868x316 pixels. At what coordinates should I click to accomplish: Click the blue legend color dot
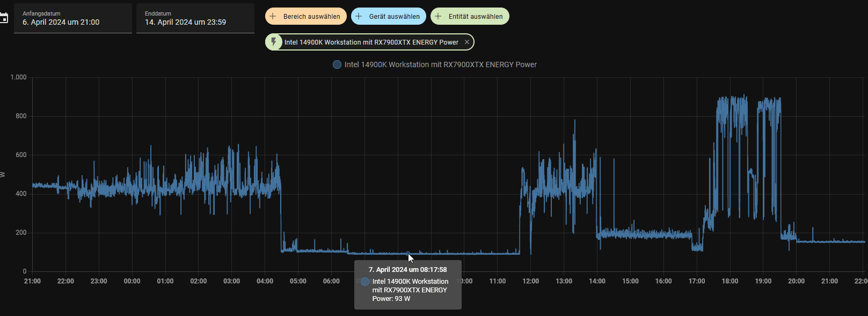pos(337,64)
